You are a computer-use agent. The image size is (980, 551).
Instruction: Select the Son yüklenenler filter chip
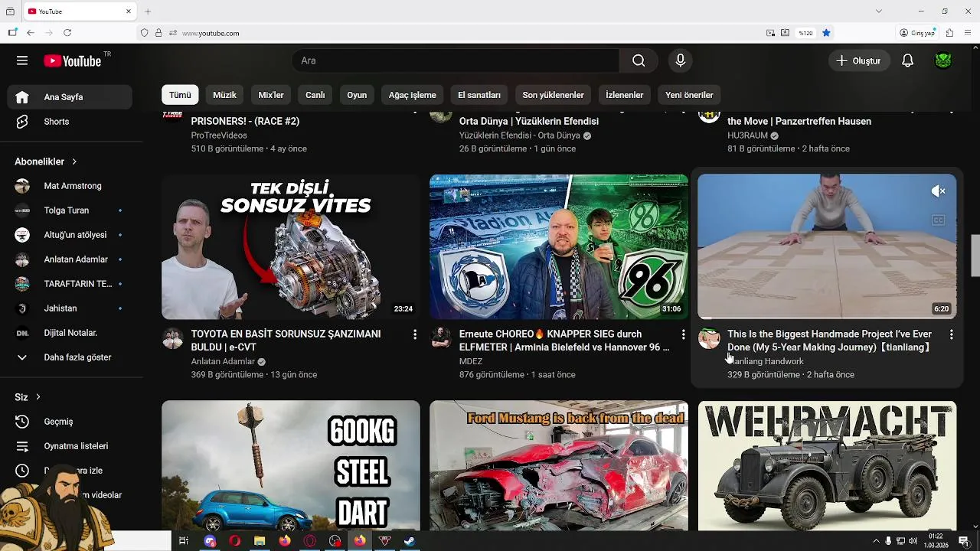pyautogui.click(x=553, y=95)
